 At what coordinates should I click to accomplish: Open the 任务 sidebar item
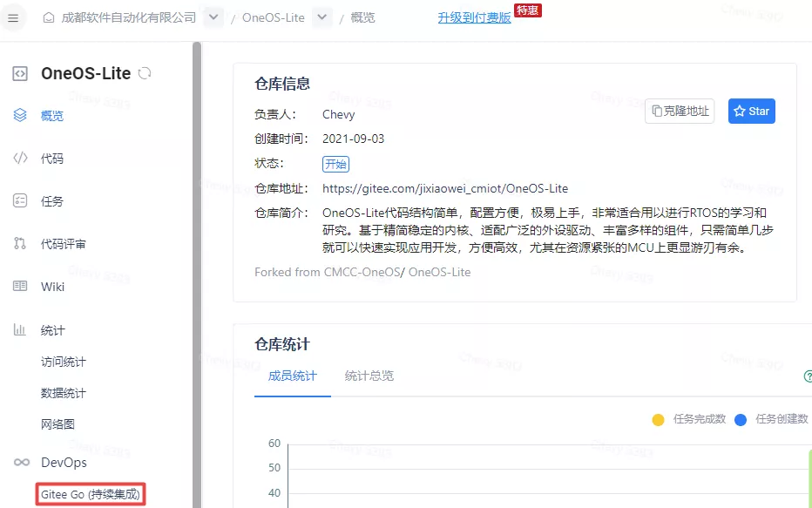[51, 201]
